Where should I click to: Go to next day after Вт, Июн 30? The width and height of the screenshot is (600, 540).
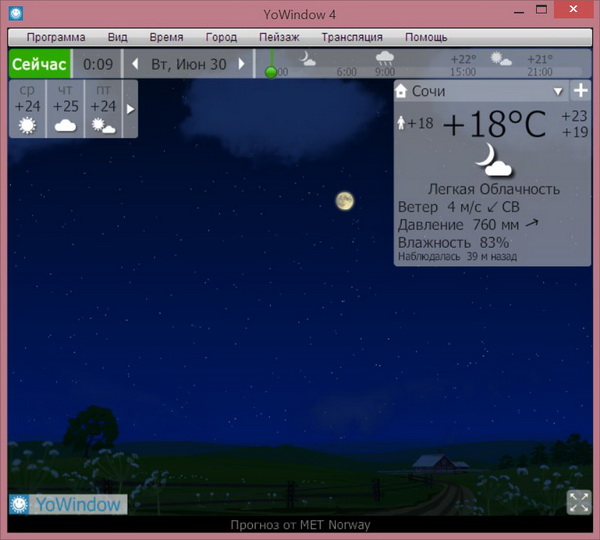tap(241, 65)
